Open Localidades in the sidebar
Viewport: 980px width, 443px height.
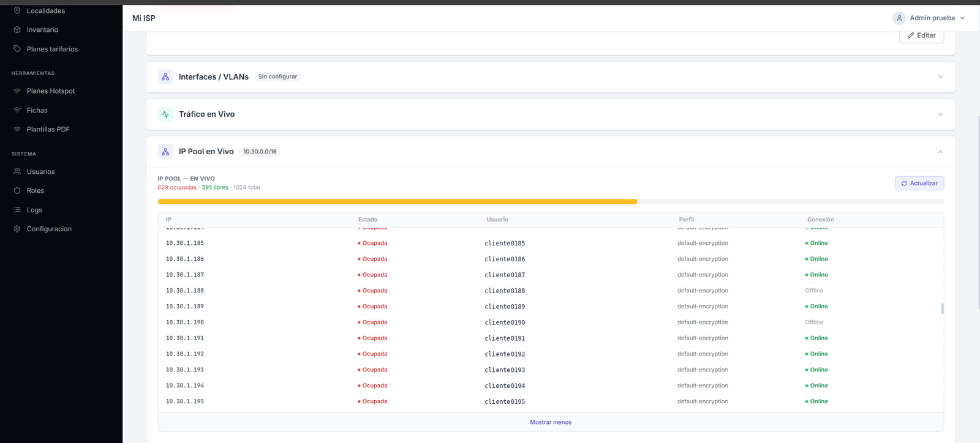click(x=46, y=10)
